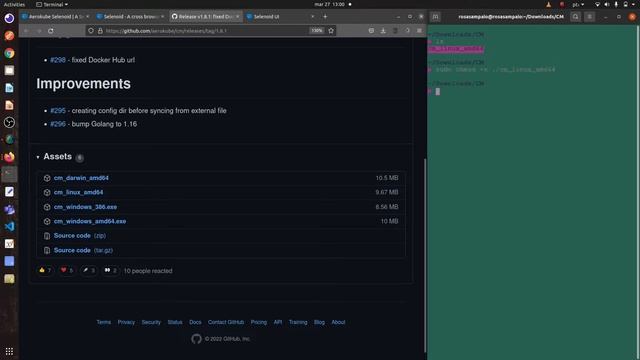
Task: Download cm_linux_amd64 asset
Action: (78, 192)
